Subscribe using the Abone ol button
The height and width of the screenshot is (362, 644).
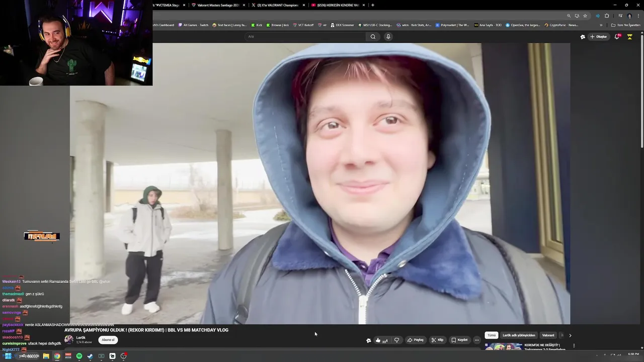coord(108,340)
